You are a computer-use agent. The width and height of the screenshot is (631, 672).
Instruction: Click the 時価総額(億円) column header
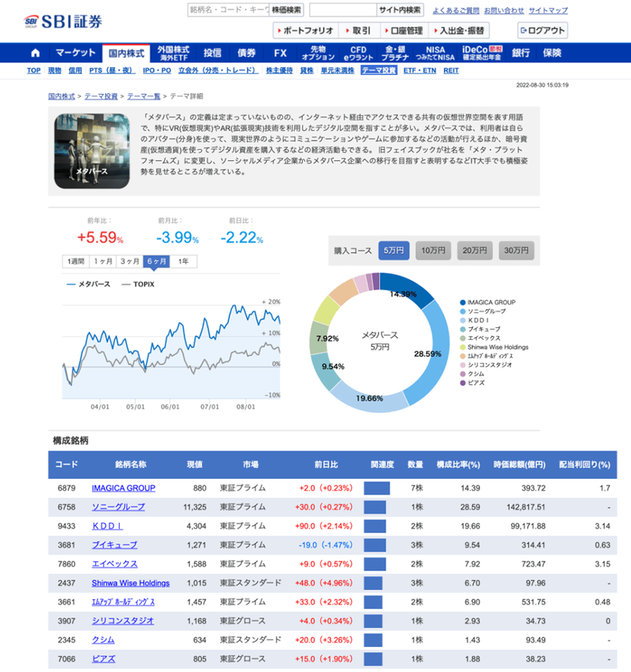(520, 465)
